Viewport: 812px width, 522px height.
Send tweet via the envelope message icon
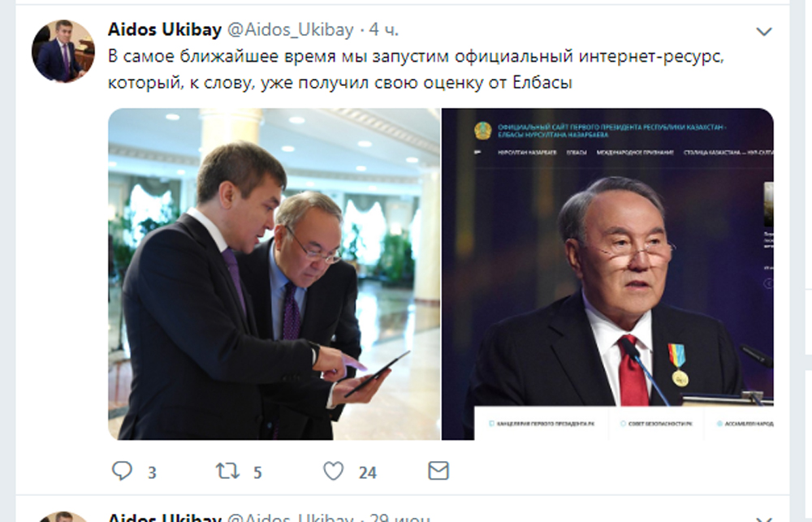click(x=438, y=471)
